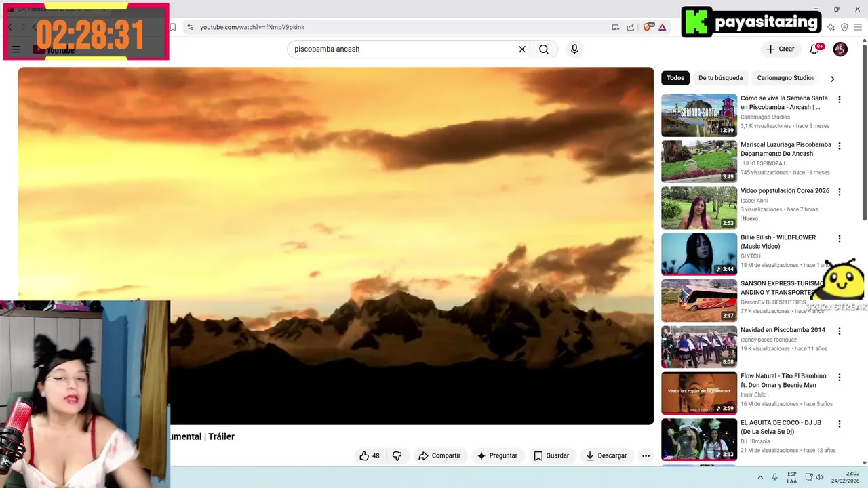The height and width of the screenshot is (488, 868).
Task: Click Carlomagno Studios channel name
Action: pyautogui.click(x=765, y=117)
